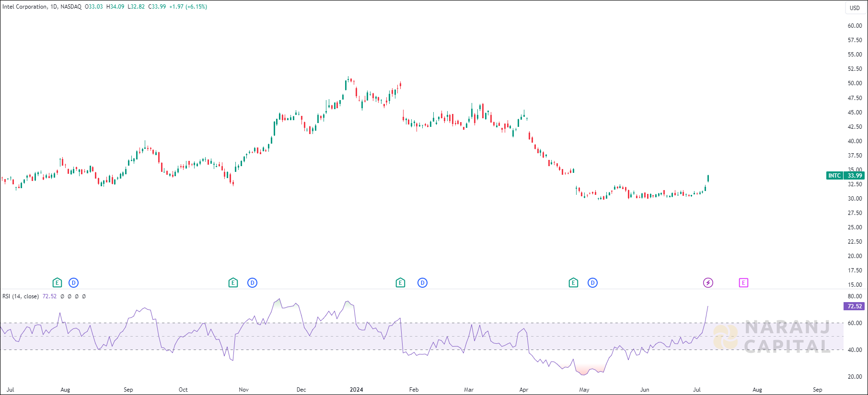Click the Feb label on time axis
The height and width of the screenshot is (395, 868).
[x=414, y=390]
